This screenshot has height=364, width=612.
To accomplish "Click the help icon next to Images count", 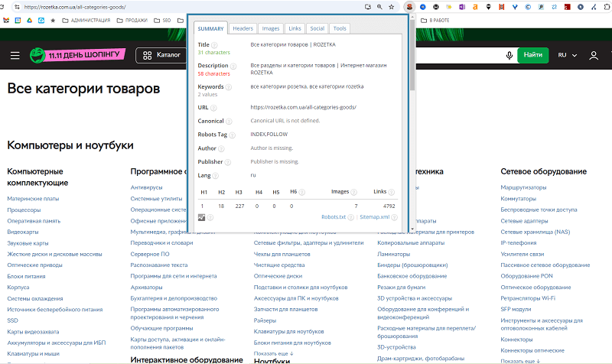I will click(x=353, y=192).
